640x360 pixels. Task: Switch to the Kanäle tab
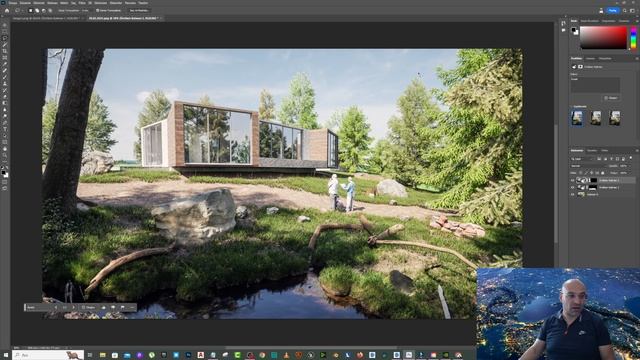point(591,151)
